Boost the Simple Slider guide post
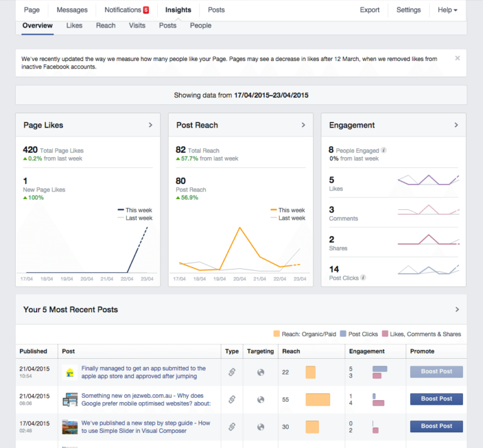This screenshot has height=448, width=483. point(436,426)
